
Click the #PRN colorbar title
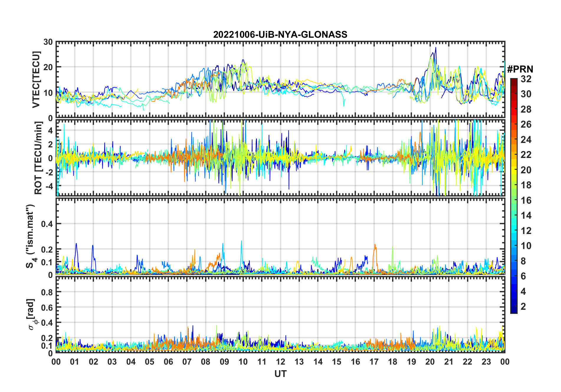[520, 69]
